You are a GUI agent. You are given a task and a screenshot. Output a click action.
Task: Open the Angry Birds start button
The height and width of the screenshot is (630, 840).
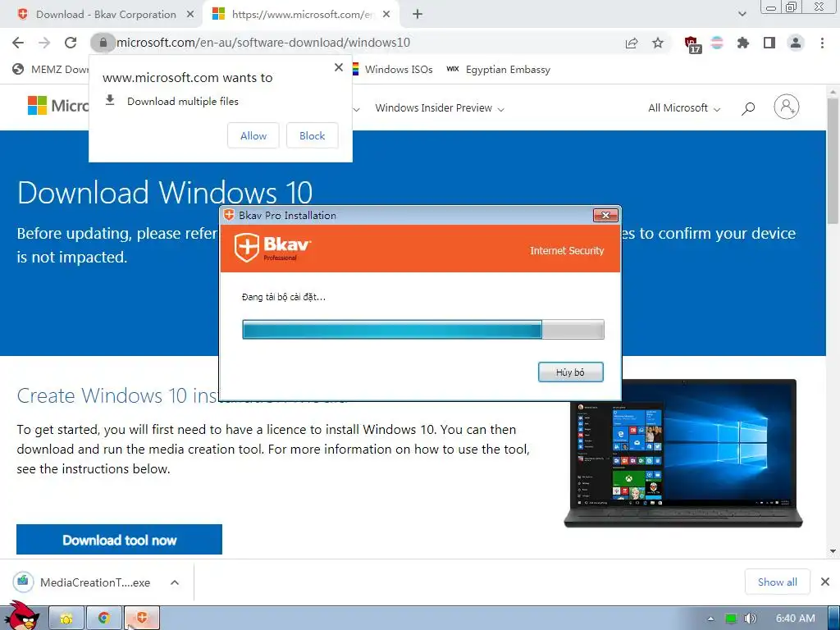click(21, 616)
